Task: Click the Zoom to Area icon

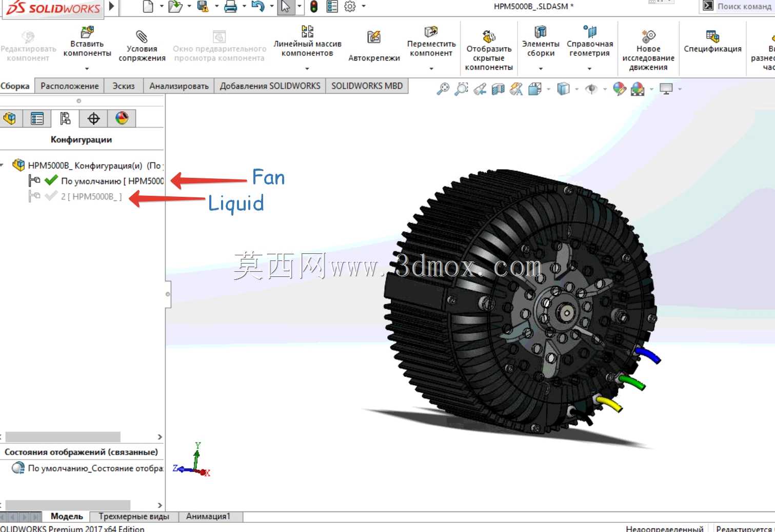Action: click(x=462, y=89)
